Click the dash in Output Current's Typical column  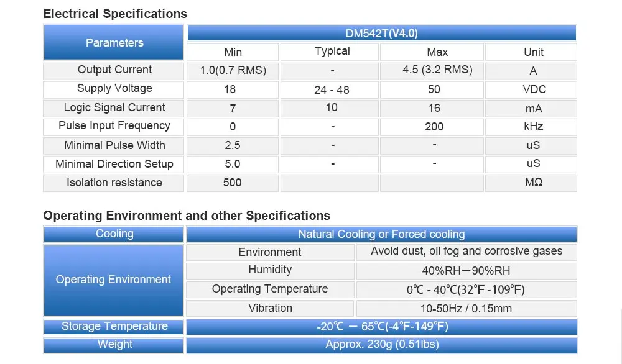point(332,71)
